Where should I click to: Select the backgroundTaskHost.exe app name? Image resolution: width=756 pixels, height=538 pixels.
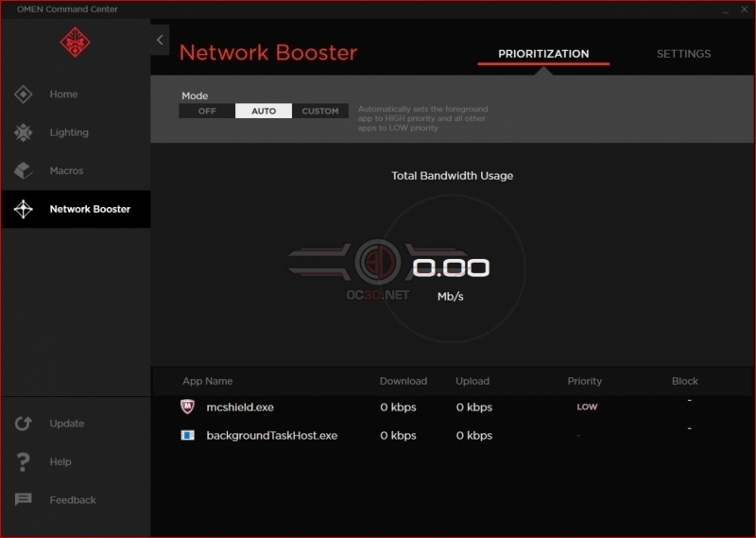click(272, 435)
